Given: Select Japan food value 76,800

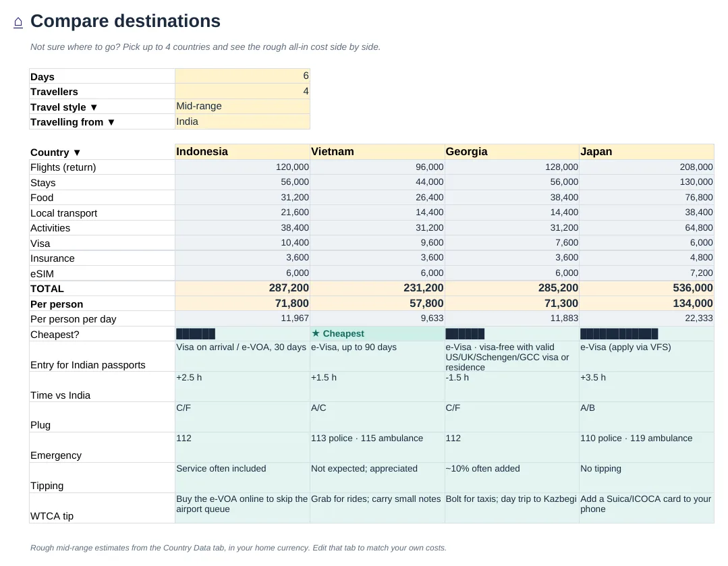Looking at the screenshot, I should pyautogui.click(x=646, y=198).
